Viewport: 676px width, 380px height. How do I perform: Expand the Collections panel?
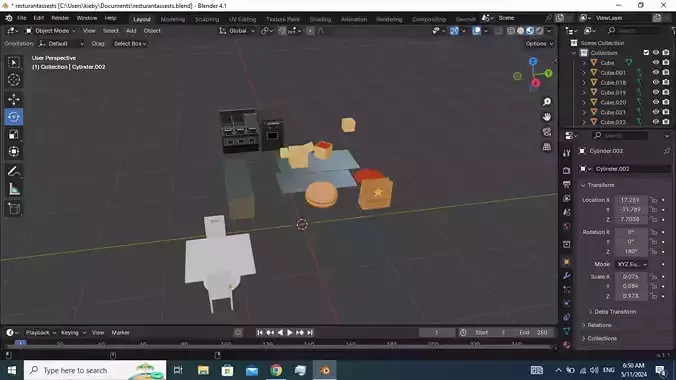(x=602, y=339)
